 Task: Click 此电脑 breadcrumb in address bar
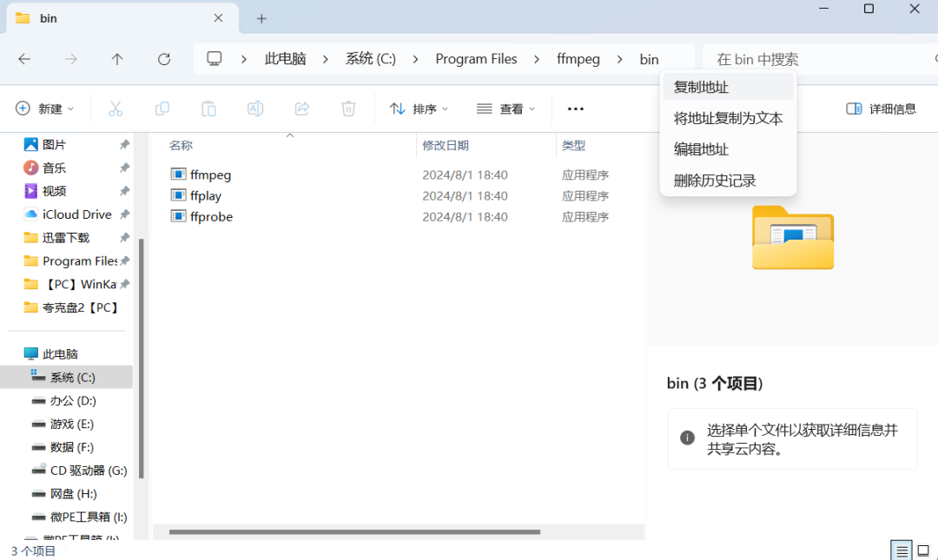point(286,59)
